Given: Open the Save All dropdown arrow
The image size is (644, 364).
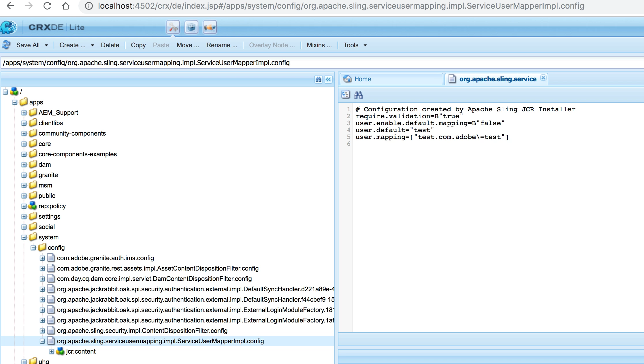Looking at the screenshot, I should (x=46, y=45).
